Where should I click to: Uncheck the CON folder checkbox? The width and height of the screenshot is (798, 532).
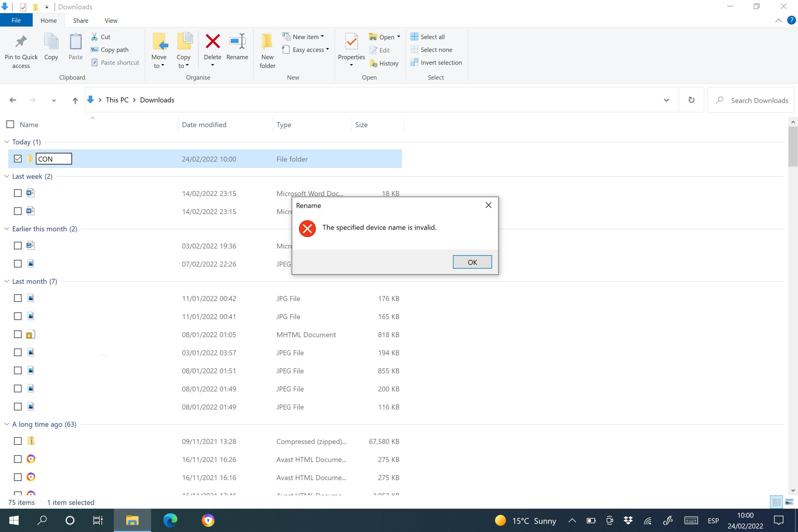[18, 158]
